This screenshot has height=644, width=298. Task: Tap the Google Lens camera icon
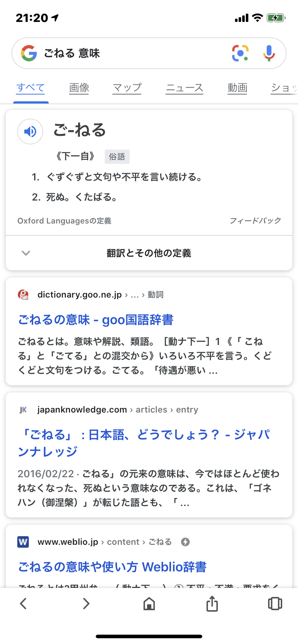click(x=240, y=53)
